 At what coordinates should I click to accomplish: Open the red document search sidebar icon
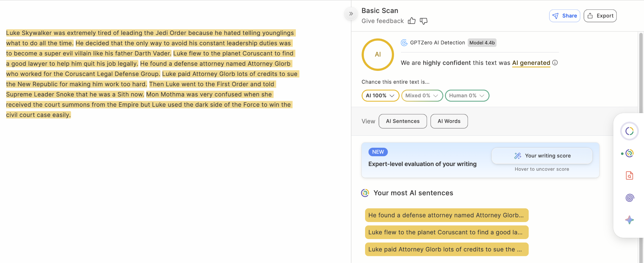(629, 175)
